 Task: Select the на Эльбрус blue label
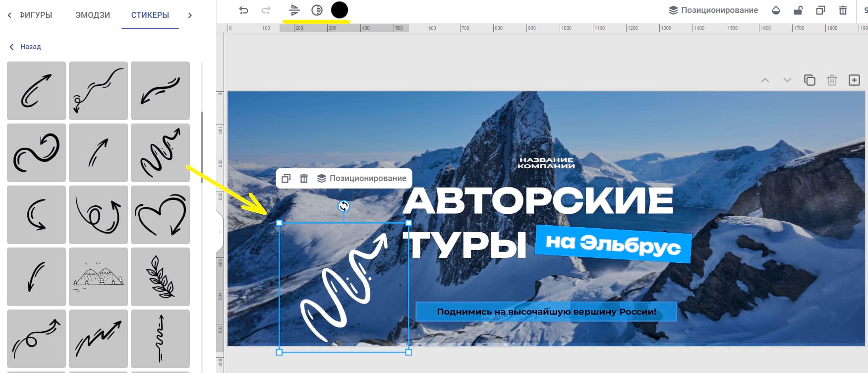613,244
